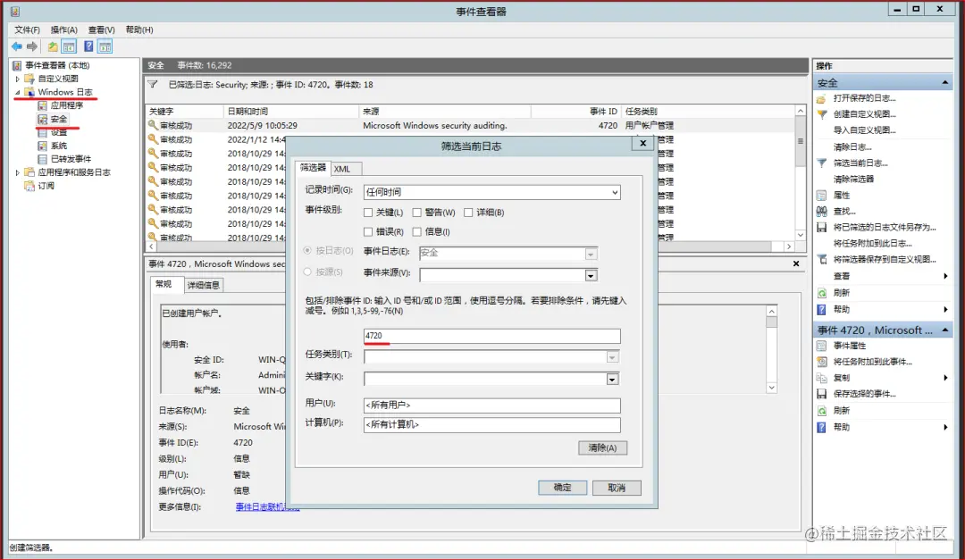The image size is (965, 560).
Task: Click 保存选择的事件 icon
Action: pyautogui.click(x=822, y=394)
